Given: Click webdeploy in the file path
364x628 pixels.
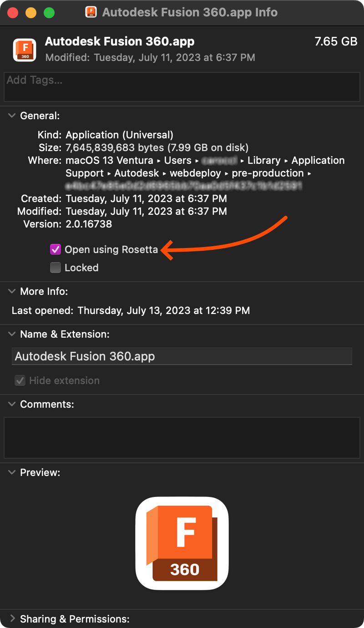Looking at the screenshot, I should (x=195, y=173).
